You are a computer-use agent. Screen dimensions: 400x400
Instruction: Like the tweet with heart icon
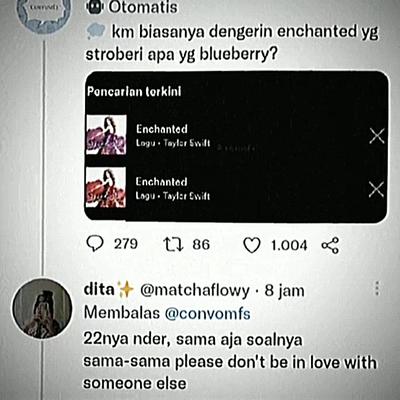(x=252, y=245)
